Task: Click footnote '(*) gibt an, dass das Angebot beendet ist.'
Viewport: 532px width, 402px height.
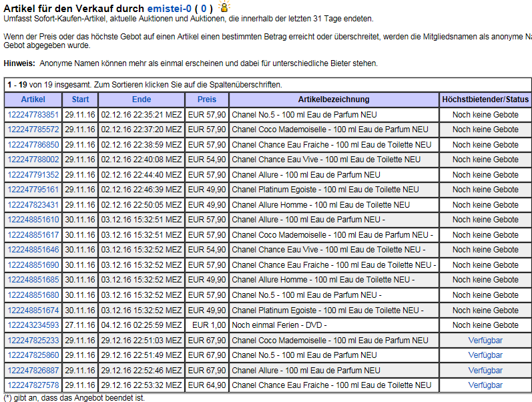Action: 74,397
